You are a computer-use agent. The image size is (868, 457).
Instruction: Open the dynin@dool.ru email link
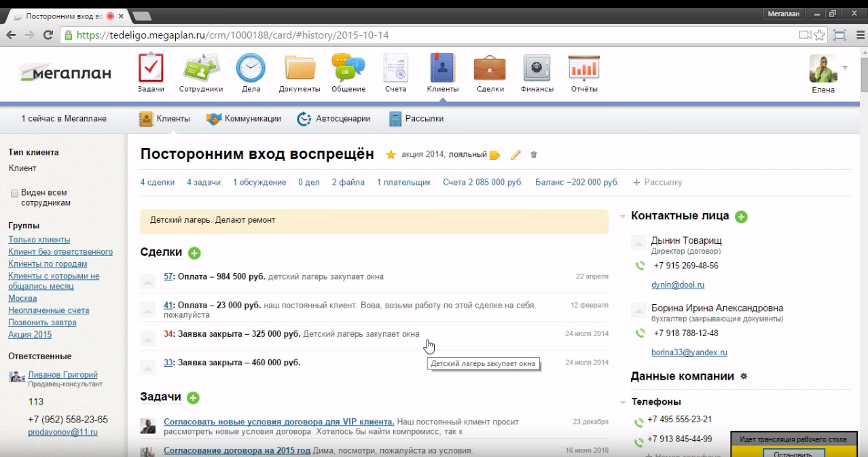coord(677,285)
